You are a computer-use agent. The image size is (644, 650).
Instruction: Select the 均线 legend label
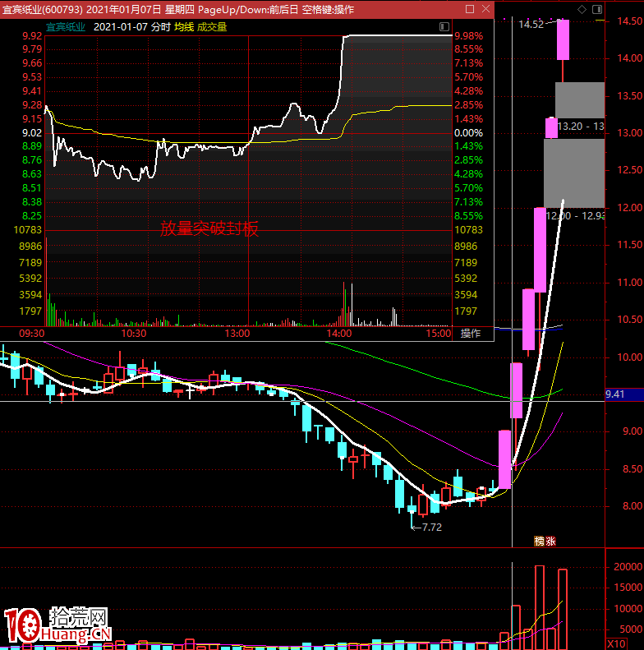point(184,27)
